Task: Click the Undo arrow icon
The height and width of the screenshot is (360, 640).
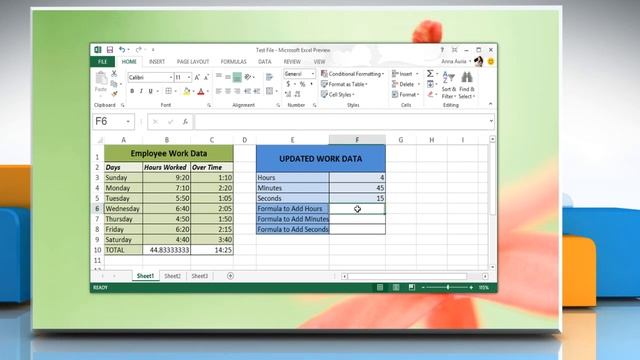Action: [x=122, y=50]
